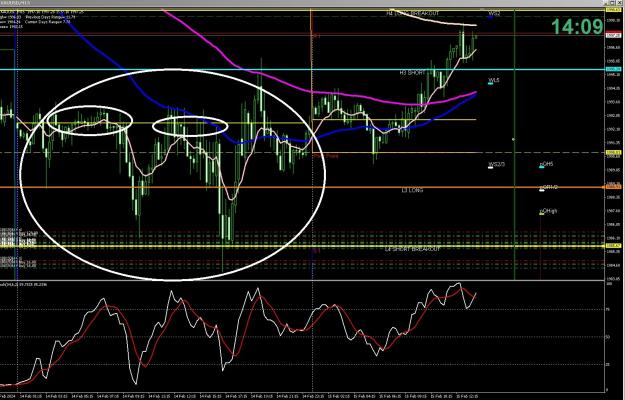Click the orange price tag on the price axis
Screen dimensions: 625x400
click(613, 187)
